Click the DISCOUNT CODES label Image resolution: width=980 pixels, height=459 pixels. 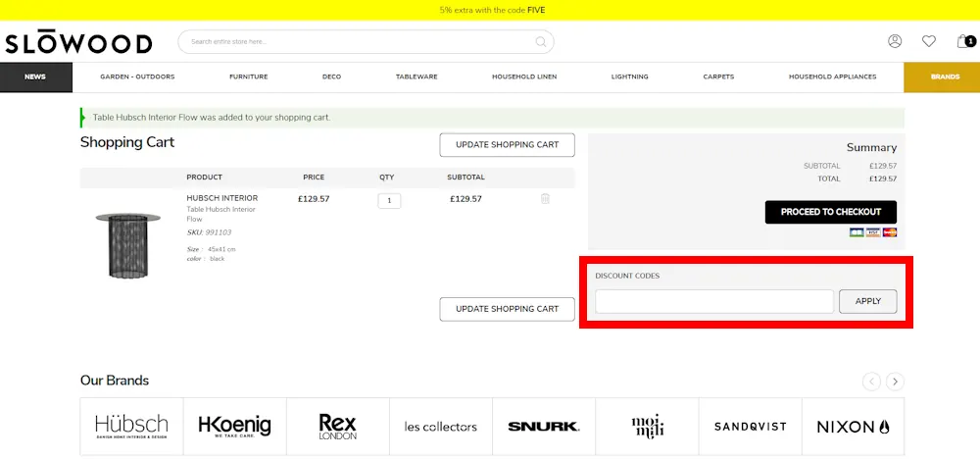pos(627,276)
